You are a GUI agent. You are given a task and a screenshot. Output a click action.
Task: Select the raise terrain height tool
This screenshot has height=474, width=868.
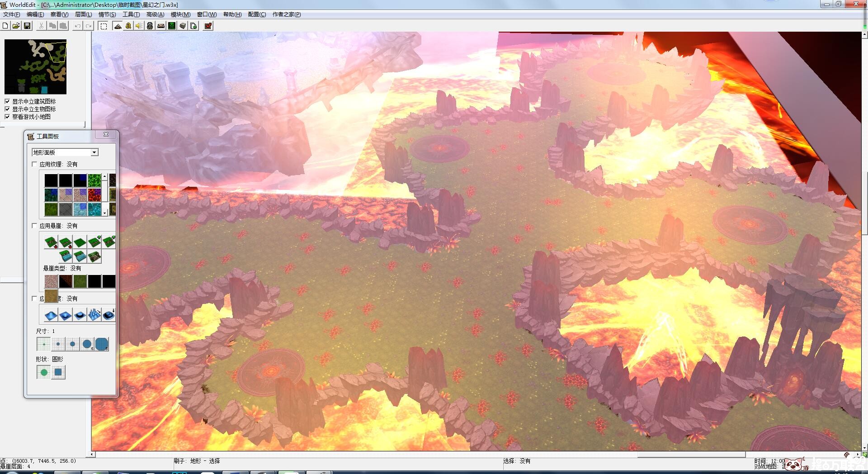51,315
